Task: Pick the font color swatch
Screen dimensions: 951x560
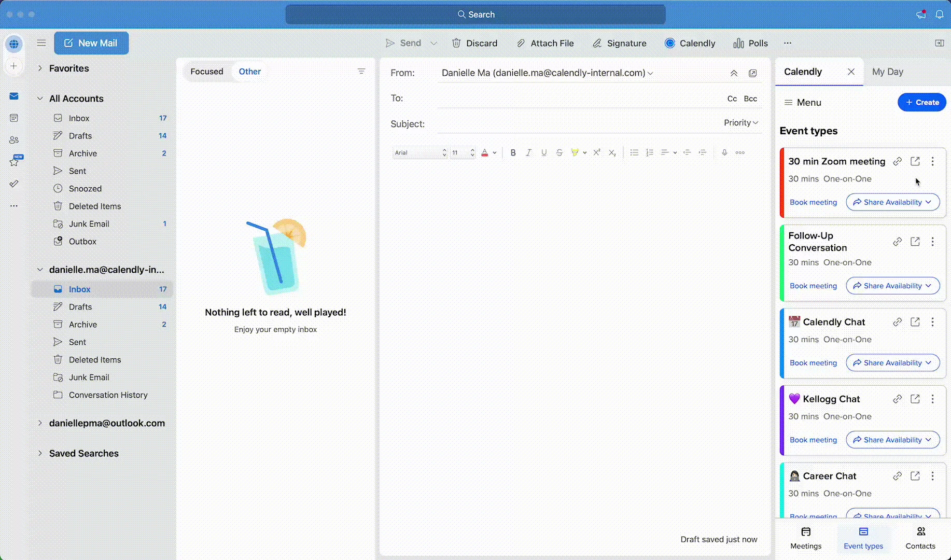Action: point(485,152)
